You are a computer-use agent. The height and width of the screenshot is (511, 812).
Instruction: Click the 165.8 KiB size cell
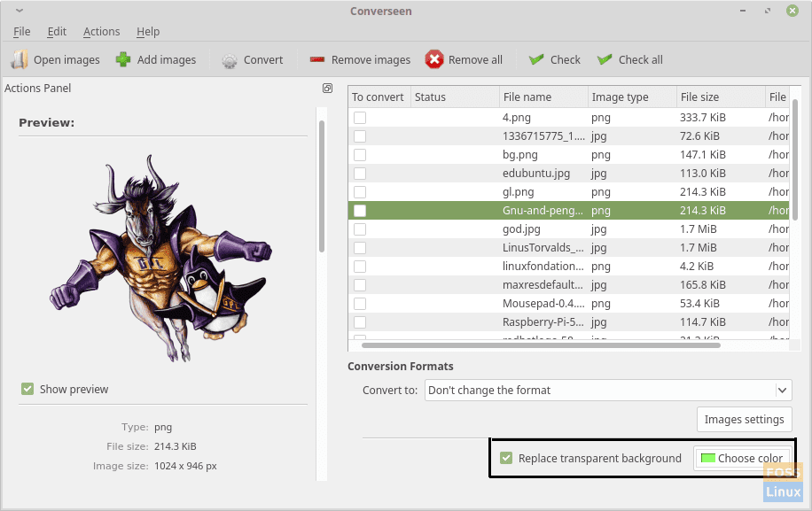pos(703,285)
